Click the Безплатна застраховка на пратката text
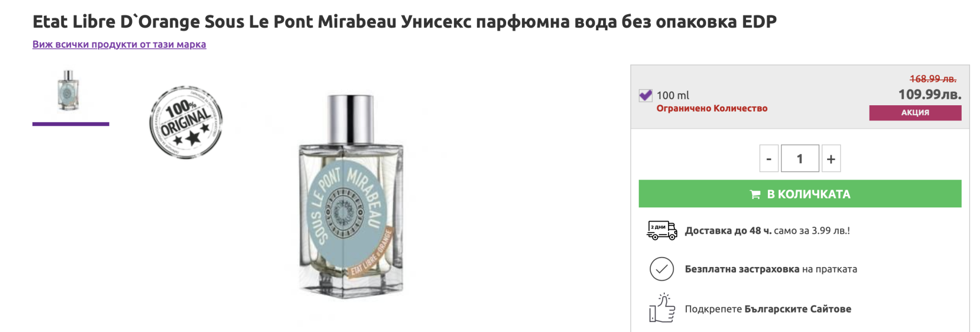 click(771, 269)
